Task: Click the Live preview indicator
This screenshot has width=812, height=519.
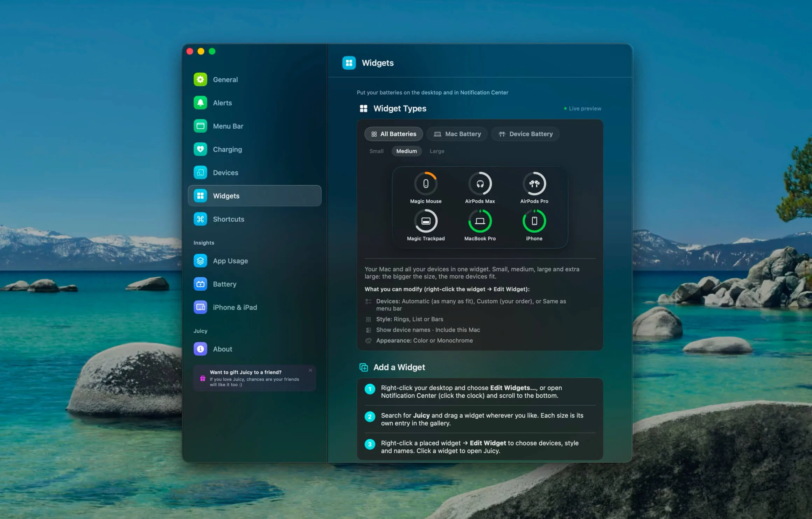Action: point(583,108)
